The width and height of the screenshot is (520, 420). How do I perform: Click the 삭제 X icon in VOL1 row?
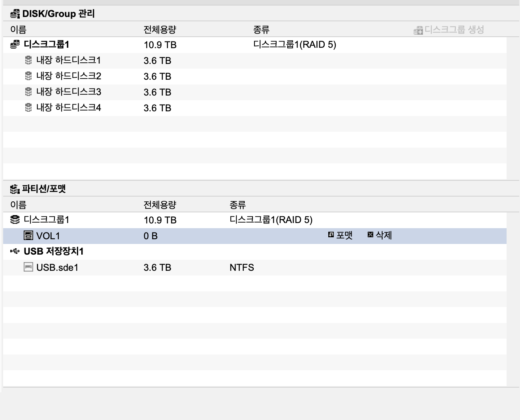pos(370,235)
